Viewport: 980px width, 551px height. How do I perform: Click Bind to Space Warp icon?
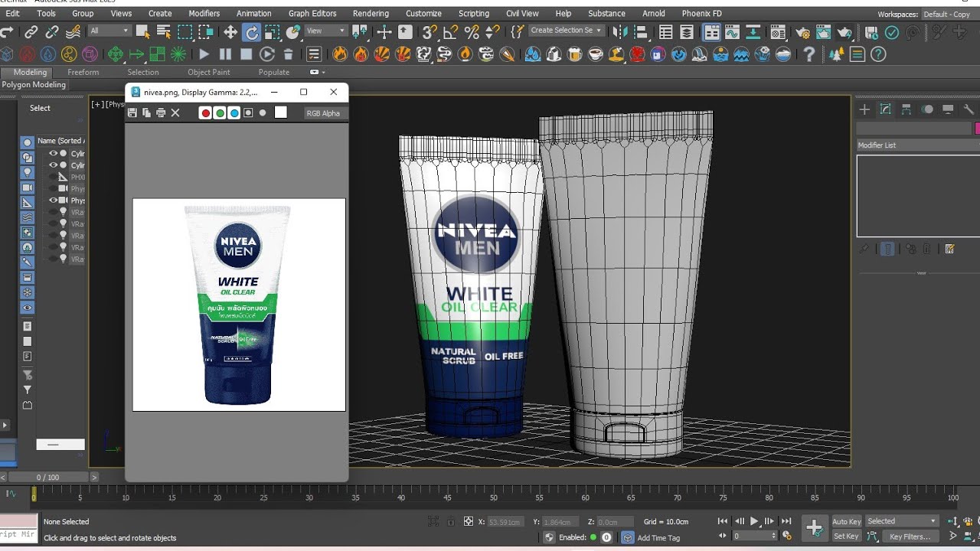(x=73, y=32)
